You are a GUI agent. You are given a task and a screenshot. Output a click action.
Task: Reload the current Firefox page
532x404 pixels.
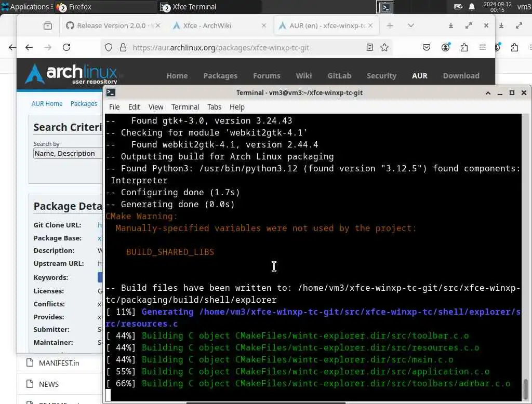pyautogui.click(x=66, y=47)
